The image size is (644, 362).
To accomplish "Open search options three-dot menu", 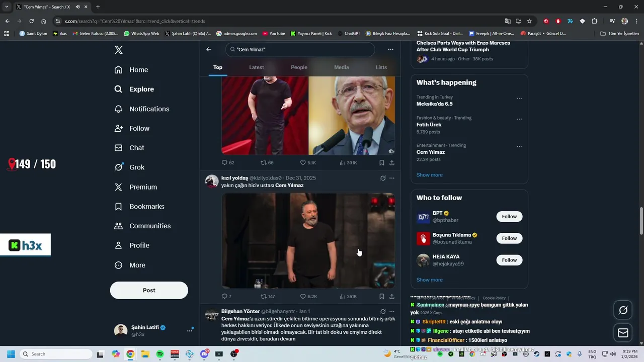I will 390,49.
